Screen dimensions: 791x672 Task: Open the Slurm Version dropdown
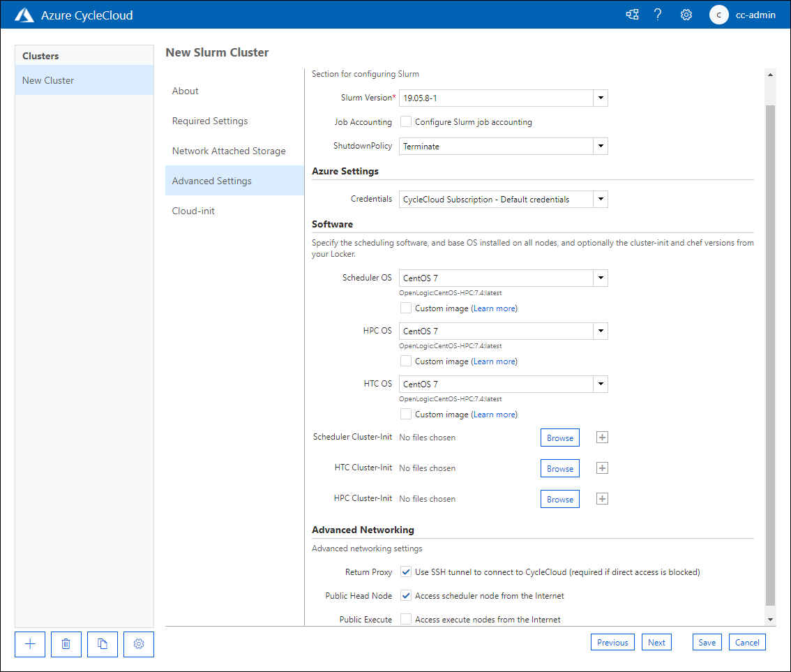pos(600,98)
